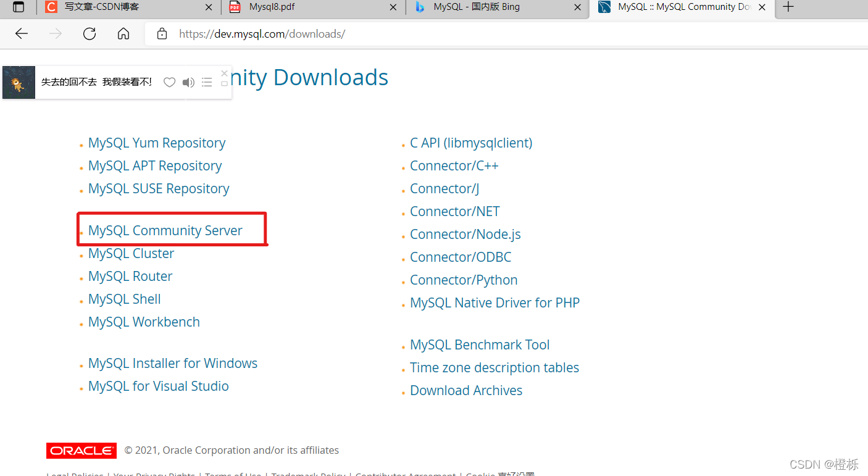This screenshot has height=476, width=868.
Task: Open Time zone description tables link
Action: coord(495,367)
